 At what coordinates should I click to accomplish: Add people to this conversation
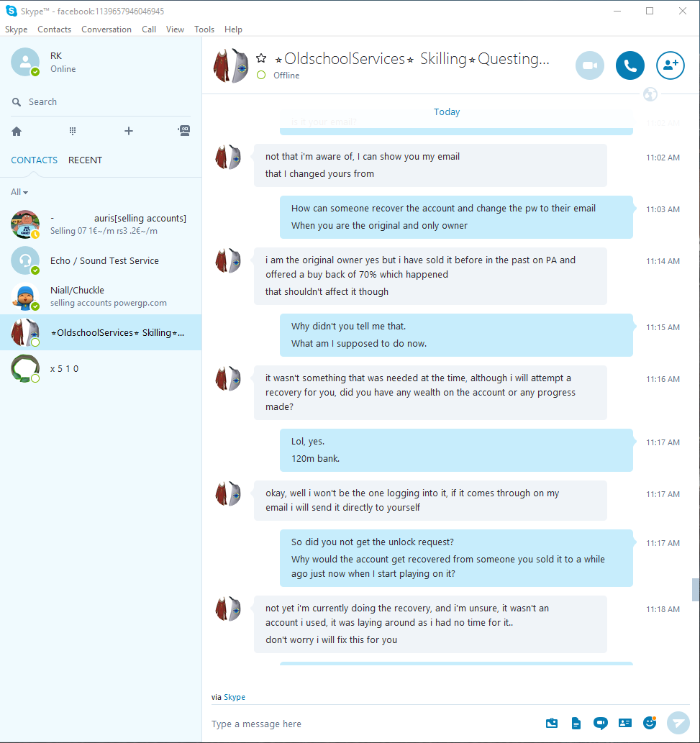click(x=670, y=65)
